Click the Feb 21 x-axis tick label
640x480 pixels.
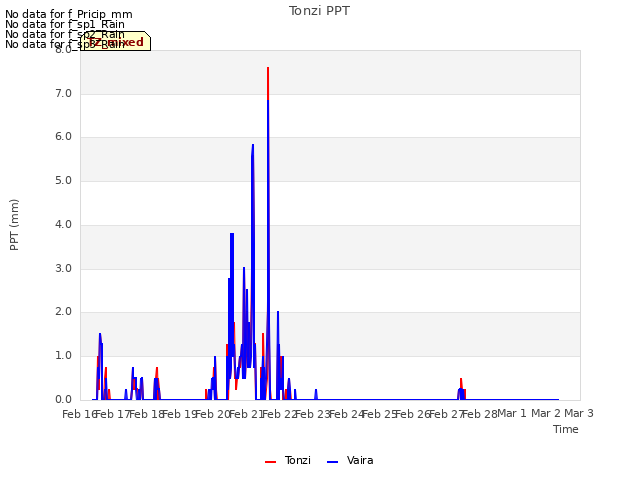point(247,414)
